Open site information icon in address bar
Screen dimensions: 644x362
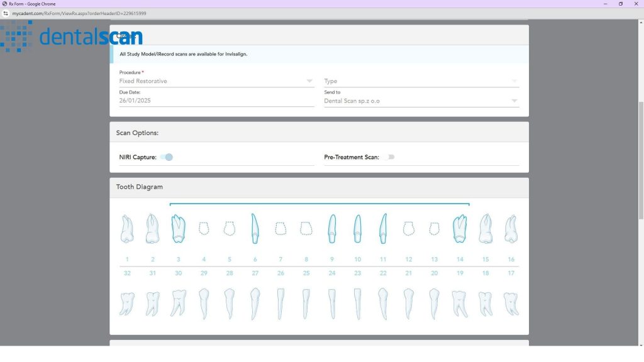click(x=5, y=14)
